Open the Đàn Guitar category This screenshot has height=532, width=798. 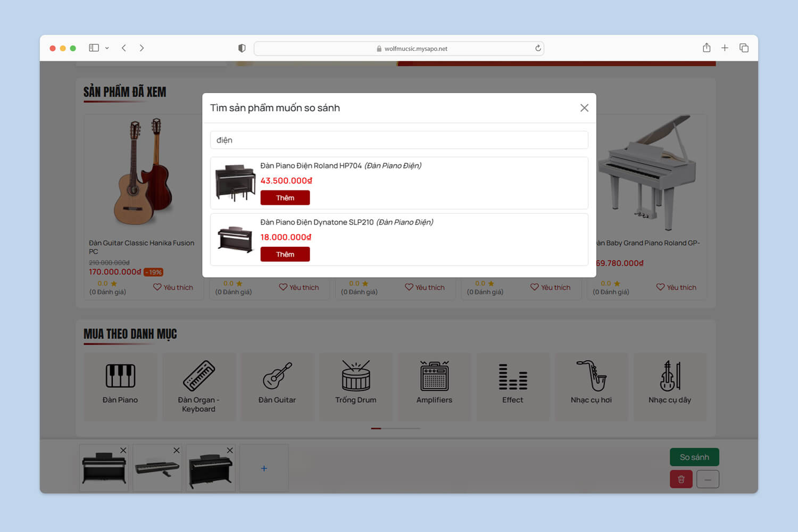(x=277, y=387)
